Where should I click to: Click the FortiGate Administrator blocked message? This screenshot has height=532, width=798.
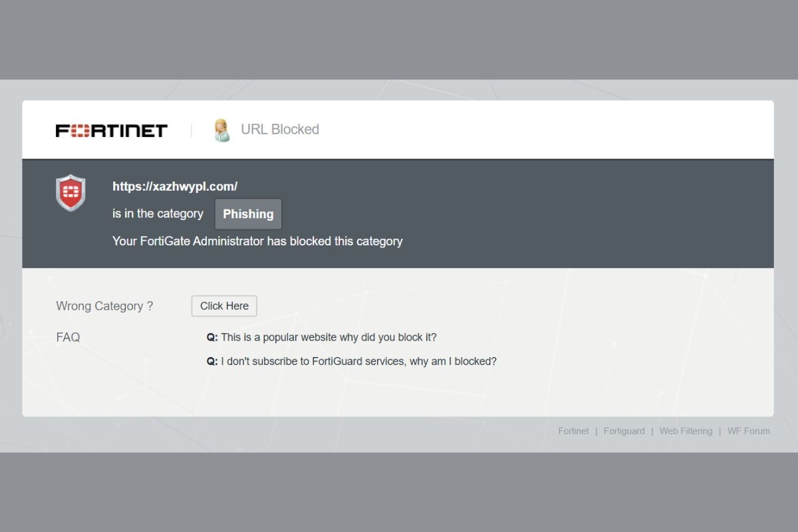coord(257,241)
